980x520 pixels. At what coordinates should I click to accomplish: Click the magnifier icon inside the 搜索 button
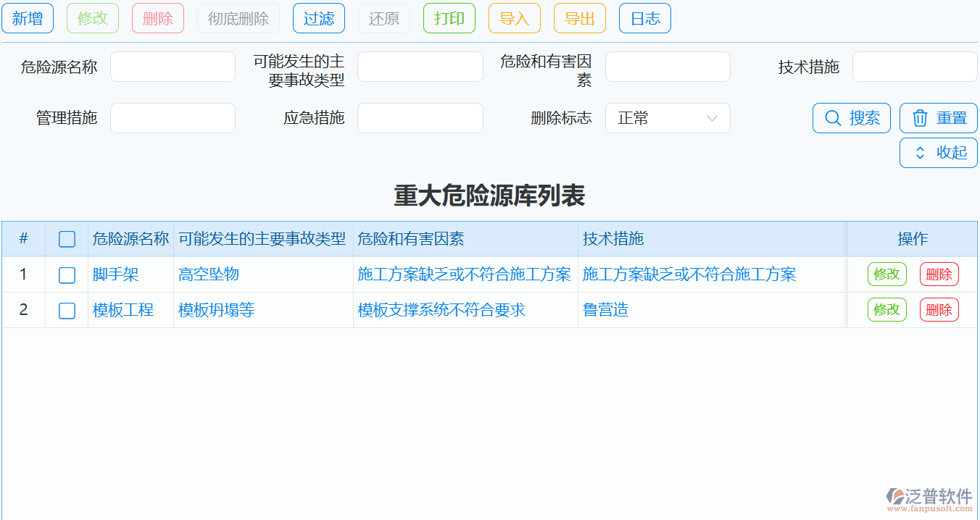tap(834, 118)
